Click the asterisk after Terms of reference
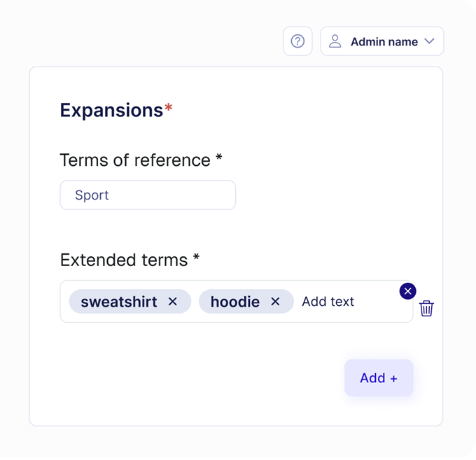The image size is (476, 460). point(219,158)
